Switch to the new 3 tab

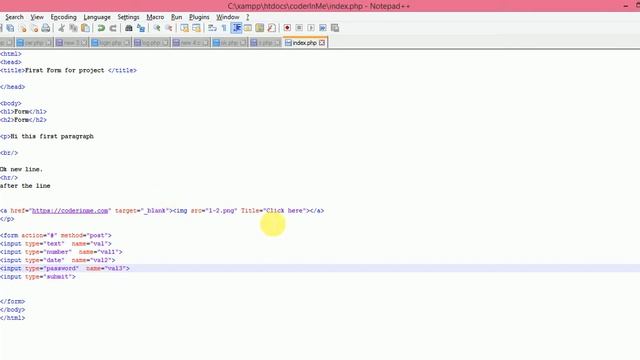(x=71, y=42)
